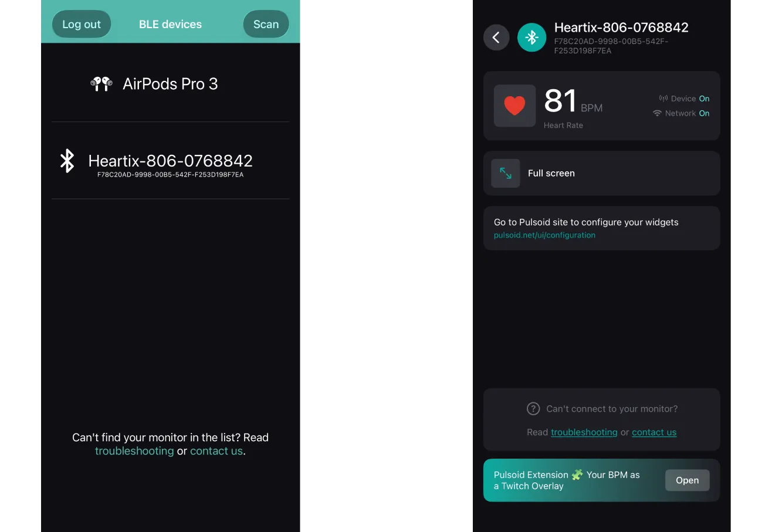Viewport: 772px width, 532px height.
Task: Select Heartix-806-0768842 name in BLE devices list
Action: [170, 161]
